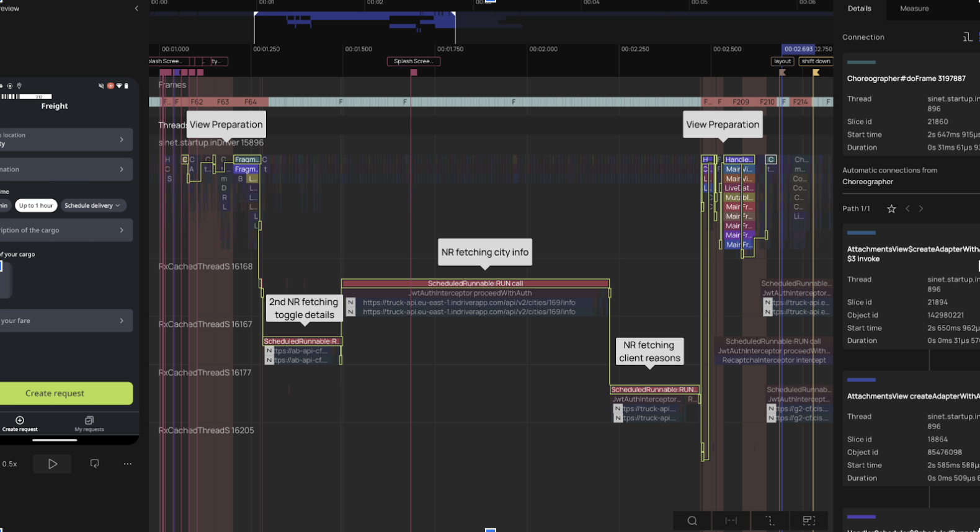Click the left View Preparation annotation
The height and width of the screenshot is (532, 980).
tap(226, 125)
